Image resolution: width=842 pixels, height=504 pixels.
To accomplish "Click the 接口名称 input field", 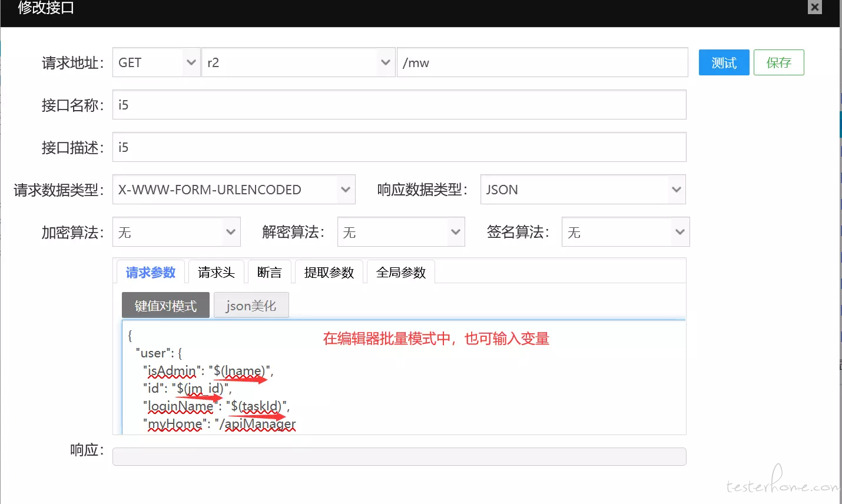I will [x=399, y=105].
